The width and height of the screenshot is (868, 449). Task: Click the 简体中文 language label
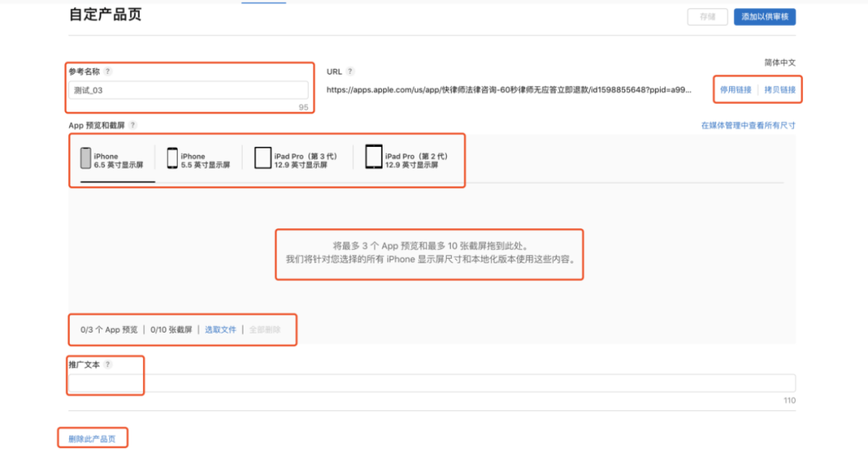tap(780, 63)
